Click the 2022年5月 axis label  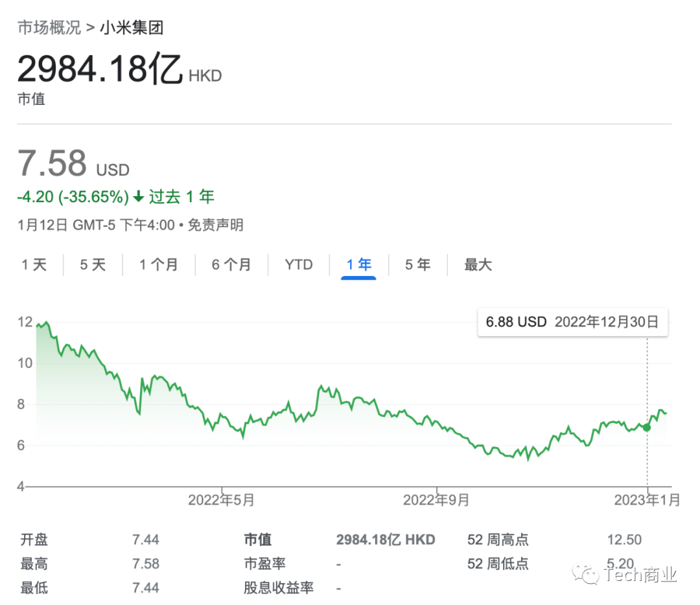click(x=222, y=500)
